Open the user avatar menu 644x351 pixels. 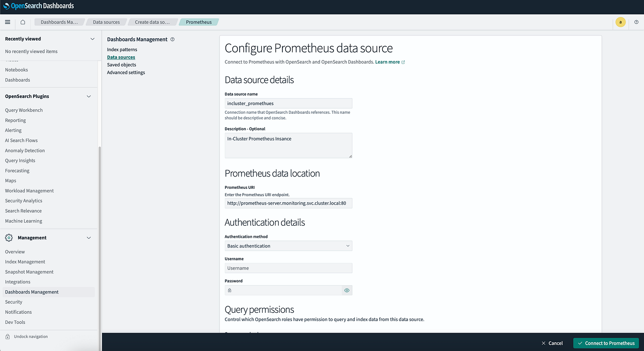(621, 22)
